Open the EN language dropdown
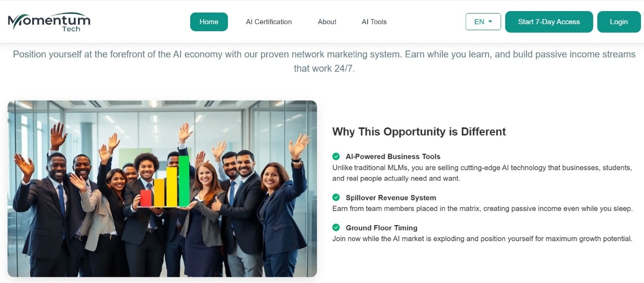Viewport: 644px width, 283px height. tap(483, 22)
